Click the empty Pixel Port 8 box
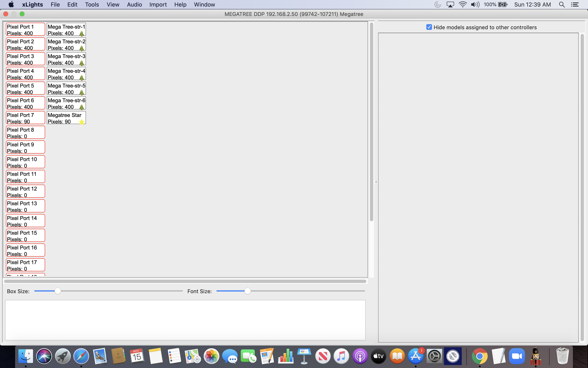The height and width of the screenshot is (368, 588). [26, 133]
